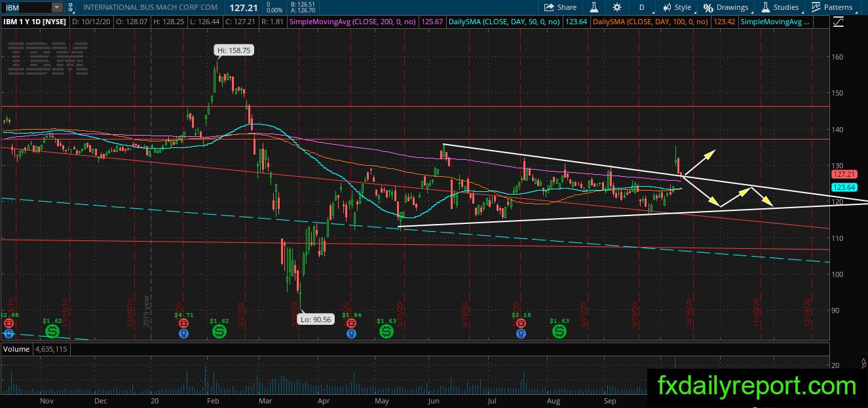
Task: Open the symbol selector dropdown arrow
Action: click(56, 7)
